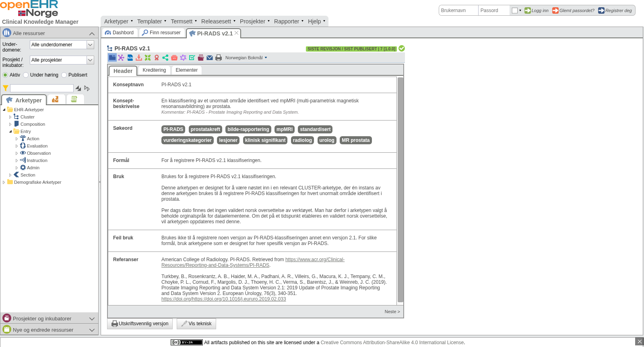The image size is (644, 347).
Task: Click the printer icon in archetype toolbar
Action: point(219,58)
